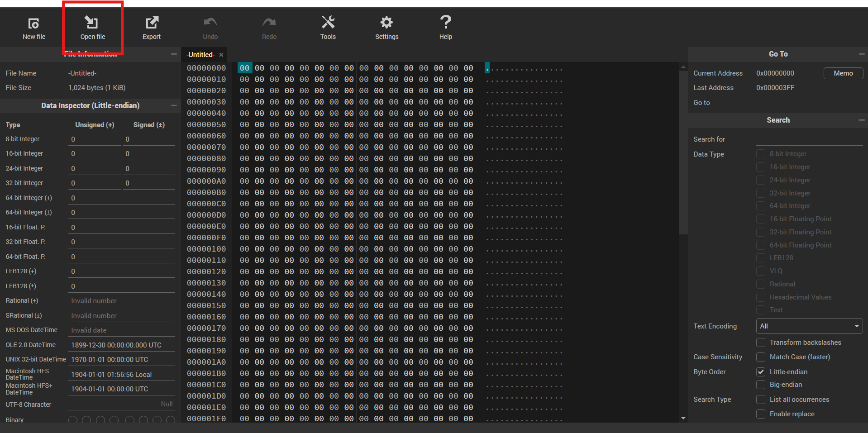Click LEB128 (+) value field
Image resolution: width=868 pixels, height=433 pixels.
[121, 271]
